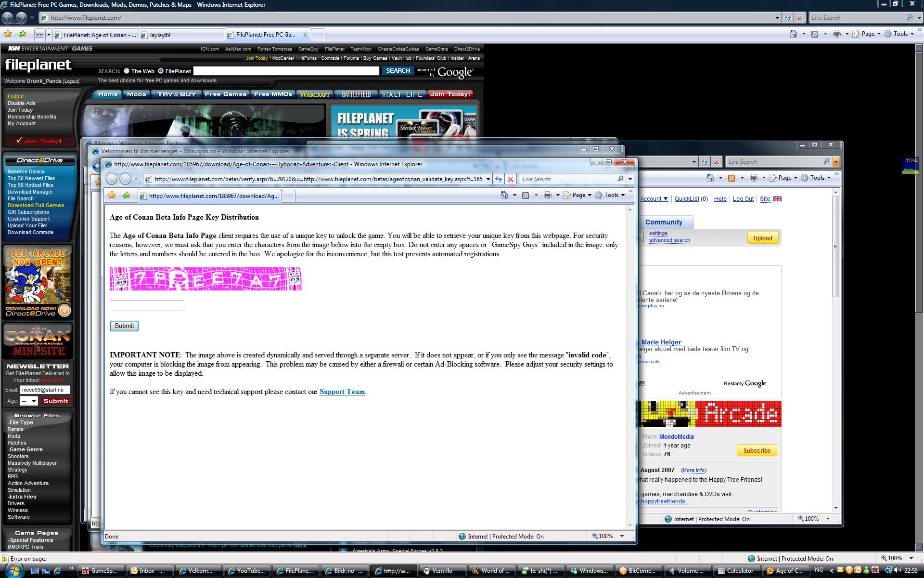This screenshot has height=578, width=924.
Task: Click Home icon in main FilePlanet window toolbar
Action: [x=794, y=34]
